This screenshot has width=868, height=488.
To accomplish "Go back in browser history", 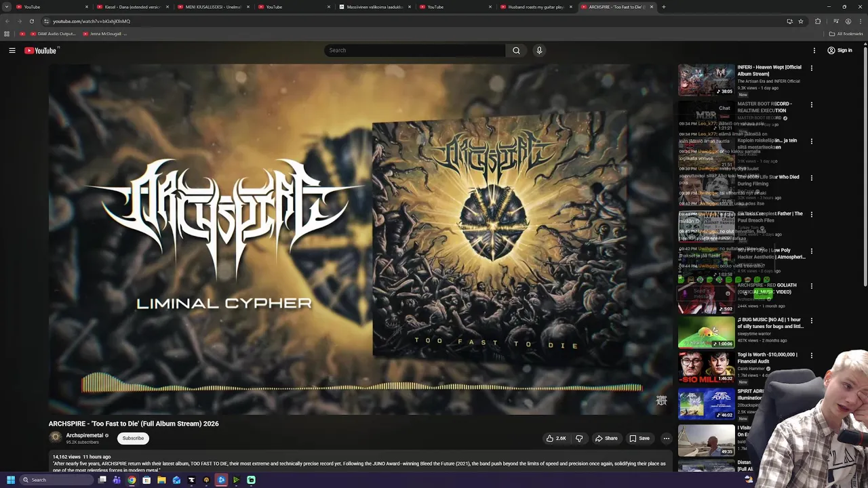I will (7, 21).
